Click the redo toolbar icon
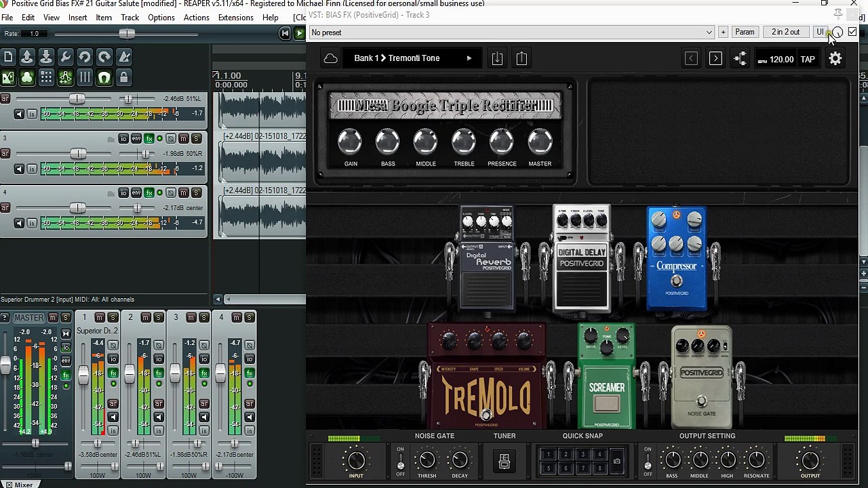Viewport: 868px width, 488px height. pyautogui.click(x=104, y=58)
